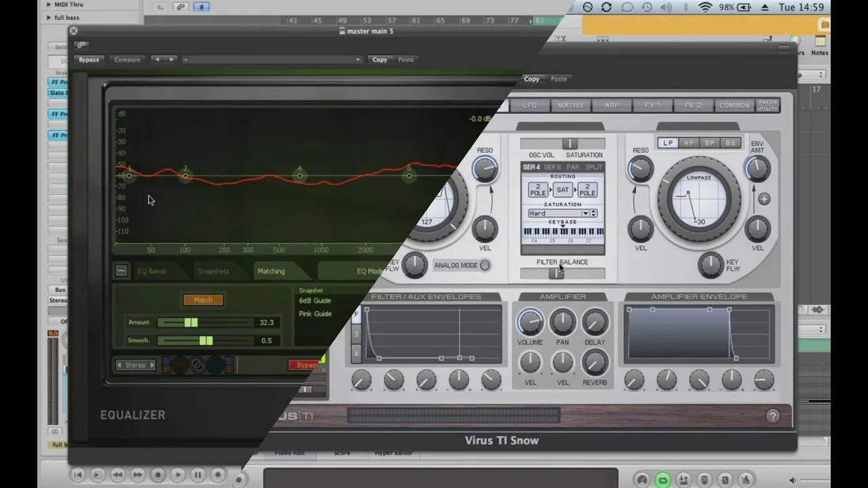
Task: Toggle the channel link icon
Action: (197, 365)
